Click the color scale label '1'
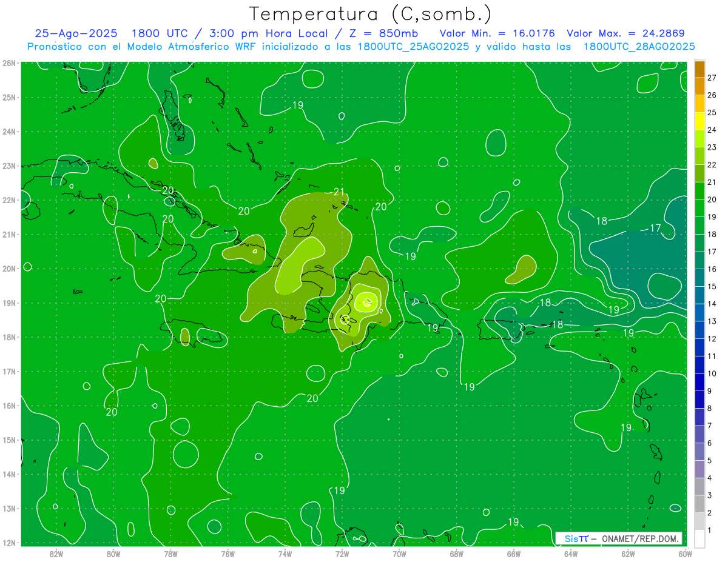This screenshot has width=728, height=562. tap(710, 530)
